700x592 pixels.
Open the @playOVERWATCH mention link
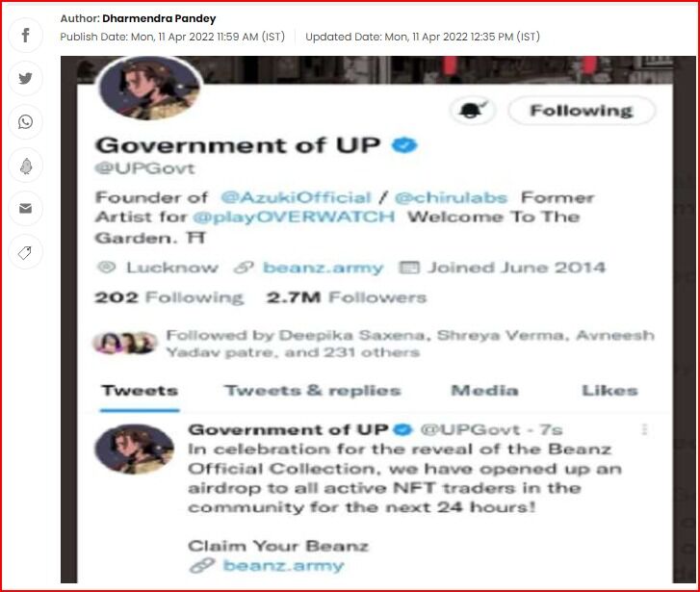(x=294, y=217)
